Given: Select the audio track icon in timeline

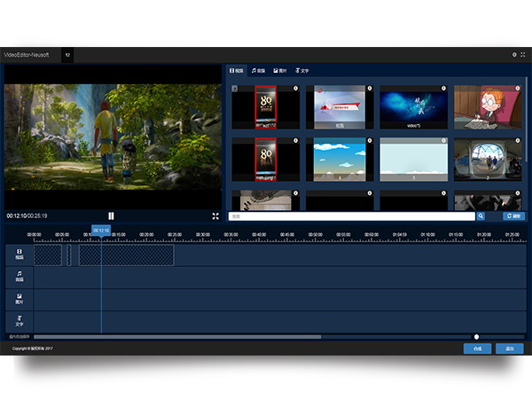Looking at the screenshot, I should tap(19, 278).
